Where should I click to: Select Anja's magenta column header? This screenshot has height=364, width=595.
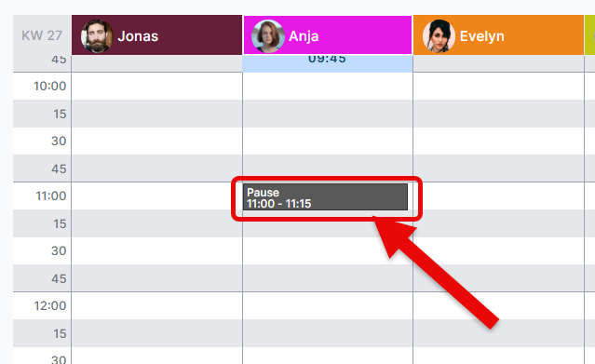pyautogui.click(x=328, y=35)
